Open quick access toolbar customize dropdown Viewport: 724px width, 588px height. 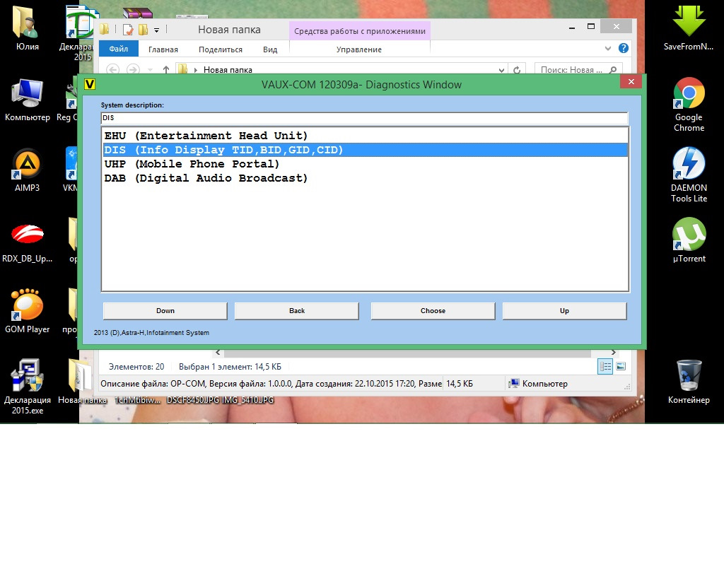[x=156, y=30]
